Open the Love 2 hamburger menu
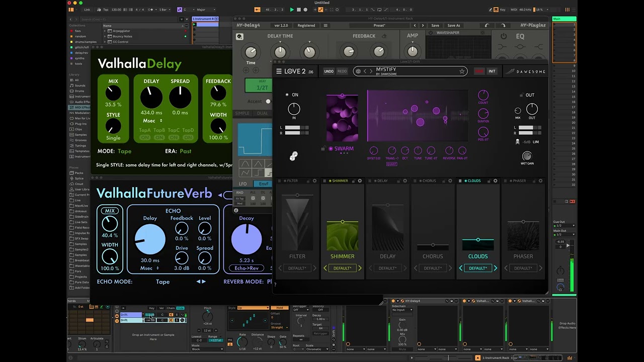The image size is (644, 362). tap(279, 71)
